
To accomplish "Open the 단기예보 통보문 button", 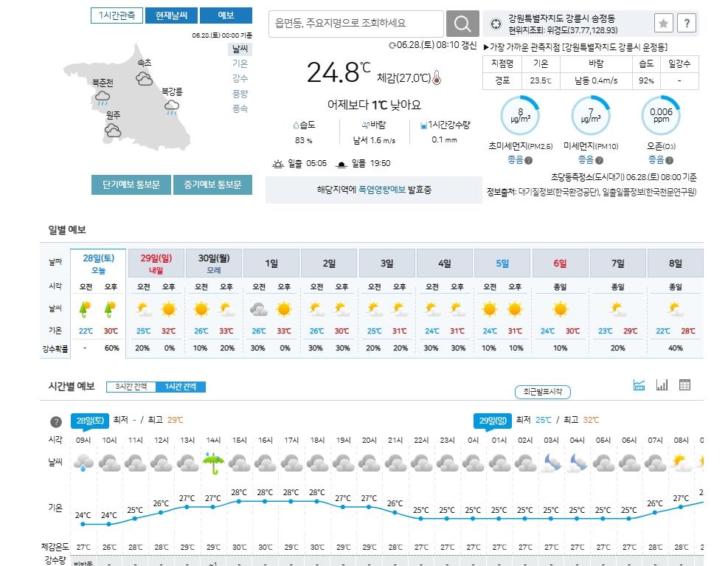I will click(x=131, y=185).
